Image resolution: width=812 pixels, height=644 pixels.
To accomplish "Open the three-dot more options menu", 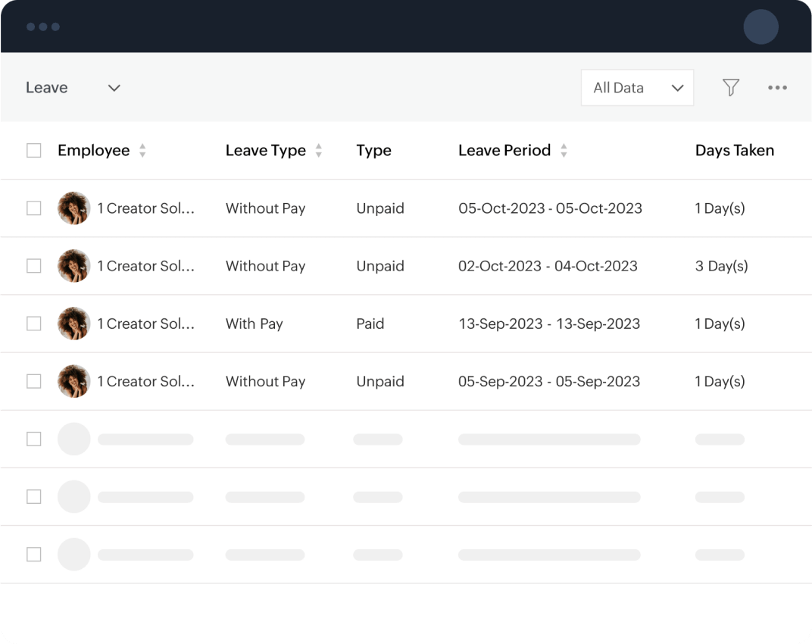I will 777,88.
